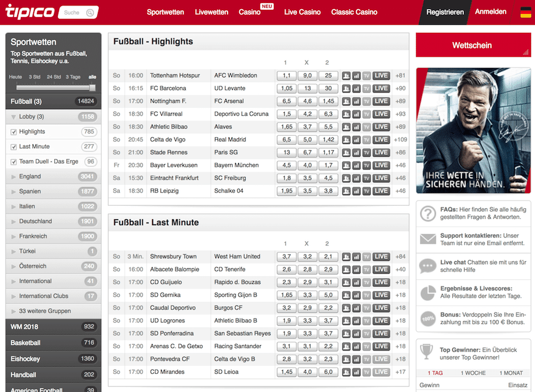This screenshot has height=392, width=535.
Task: Open statistics chart icon for FC Barcelona row
Action: [356, 89]
